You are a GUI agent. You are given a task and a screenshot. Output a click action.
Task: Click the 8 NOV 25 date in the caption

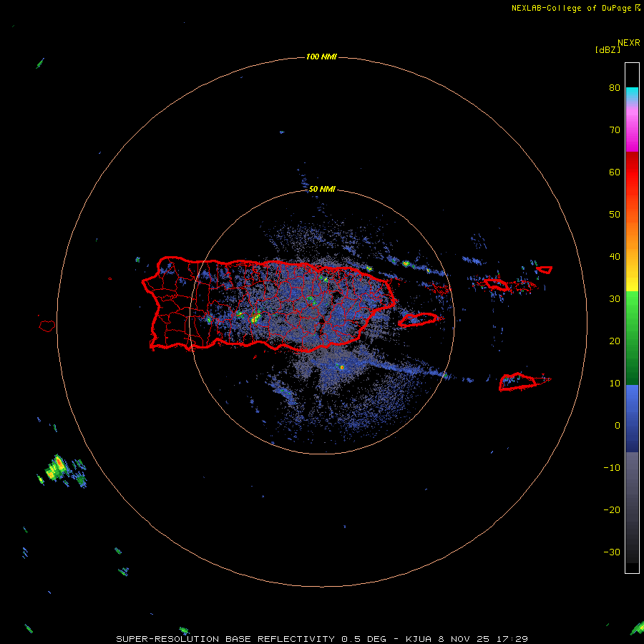coord(464,639)
